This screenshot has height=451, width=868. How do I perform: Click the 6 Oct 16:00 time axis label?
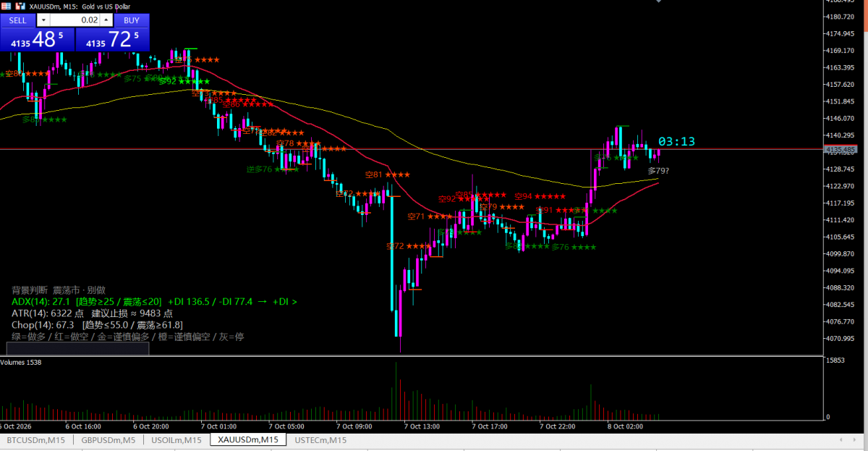(x=82, y=426)
